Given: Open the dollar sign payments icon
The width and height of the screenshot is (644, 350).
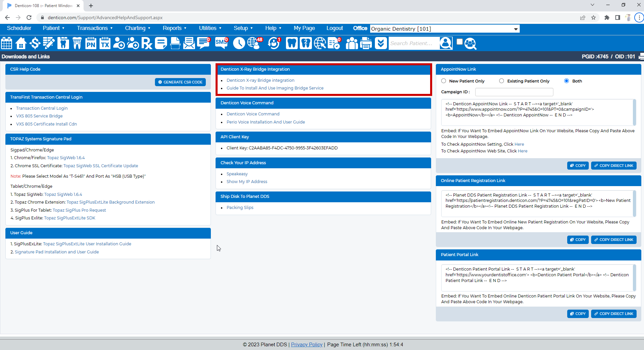Looking at the screenshot, I should (35, 43).
